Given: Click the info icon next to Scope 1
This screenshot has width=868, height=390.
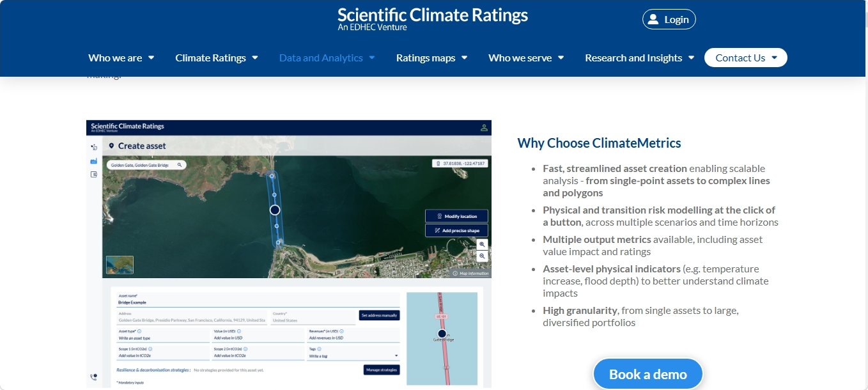Looking at the screenshot, I should [x=150, y=349].
